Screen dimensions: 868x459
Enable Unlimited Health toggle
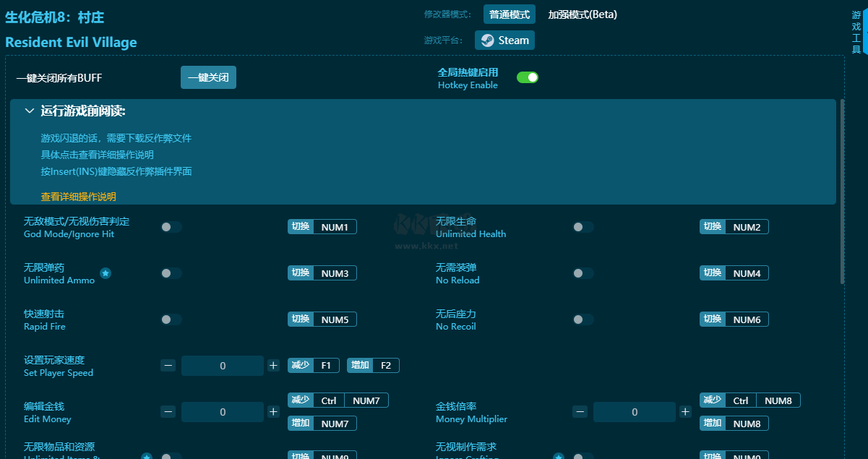tap(583, 227)
